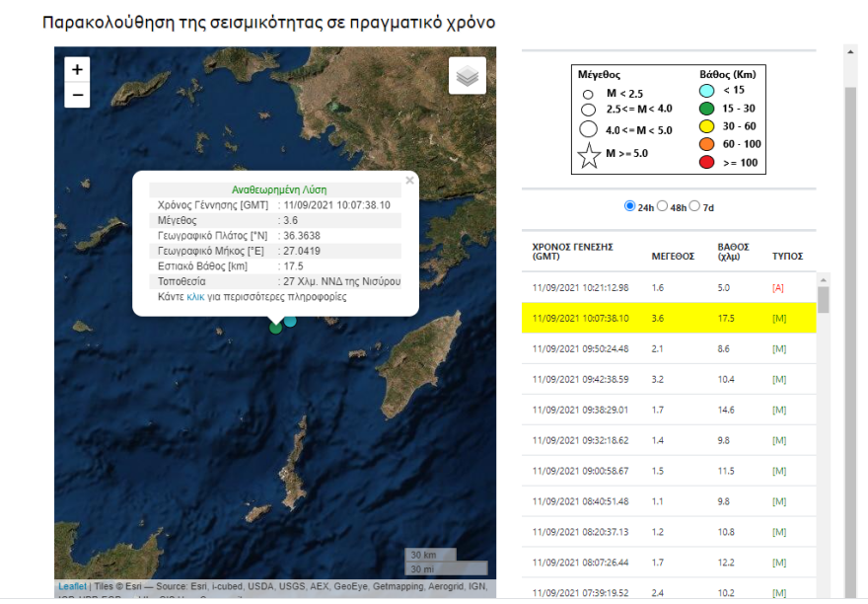The height and width of the screenshot is (604, 868).
Task: Click the cyan < 15 km depth swatch
Action: (706, 89)
